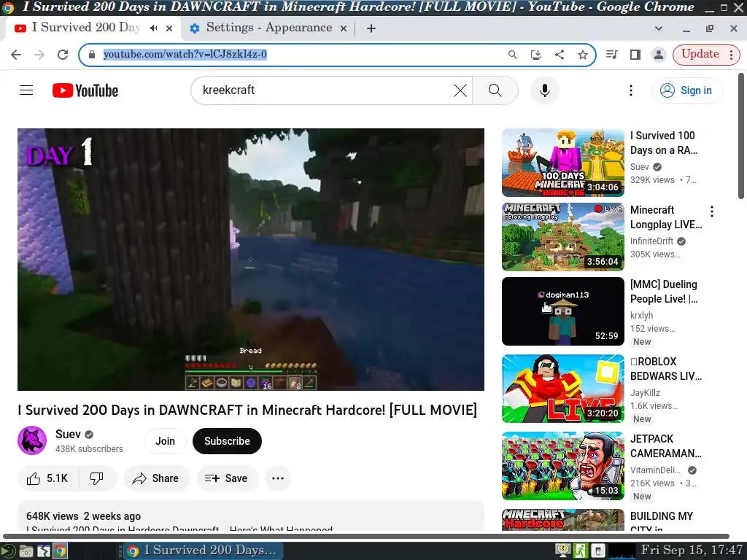Click the page vertical scrollbar

pos(741,136)
